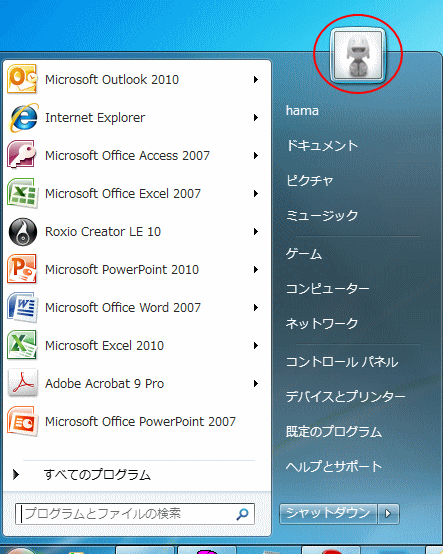The width and height of the screenshot is (443, 554).
Task: Open Microsoft Office PowerPoint 2007 icon
Action: 23,421
